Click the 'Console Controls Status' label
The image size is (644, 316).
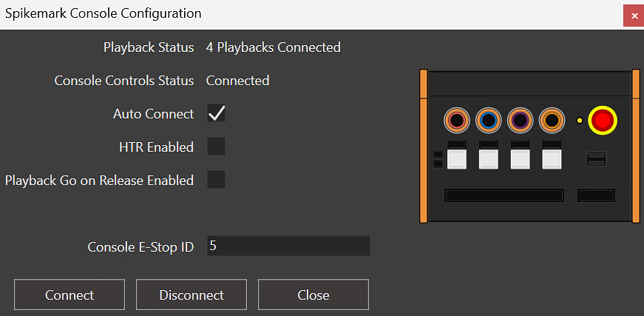[x=124, y=80]
